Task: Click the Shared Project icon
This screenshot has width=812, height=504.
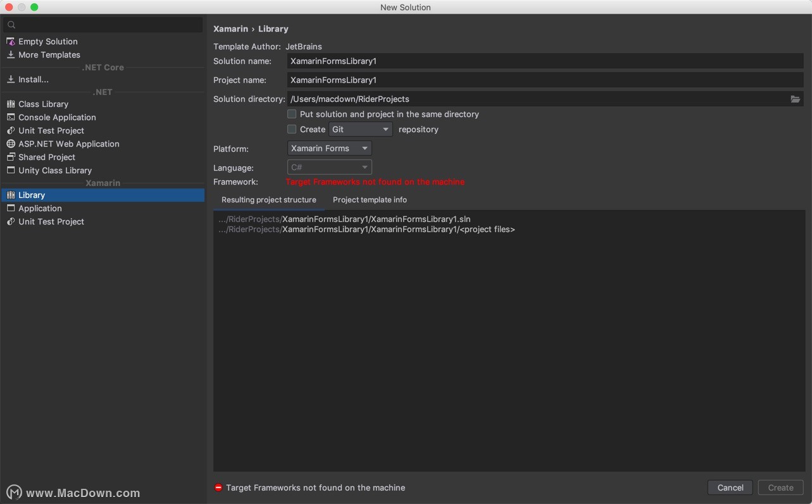Action: point(11,157)
